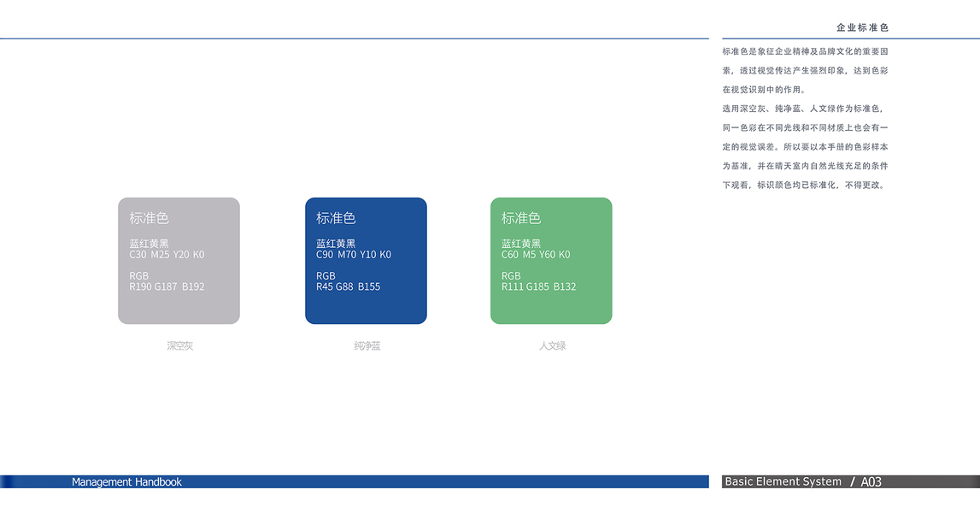Click the 标准色 title in gray card
Image resolution: width=980 pixels, height=513 pixels.
coord(150,218)
